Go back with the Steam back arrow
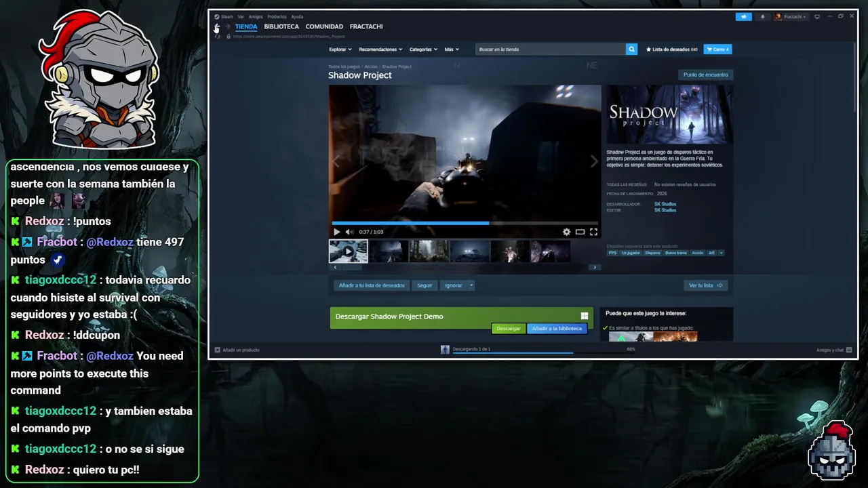 click(217, 27)
